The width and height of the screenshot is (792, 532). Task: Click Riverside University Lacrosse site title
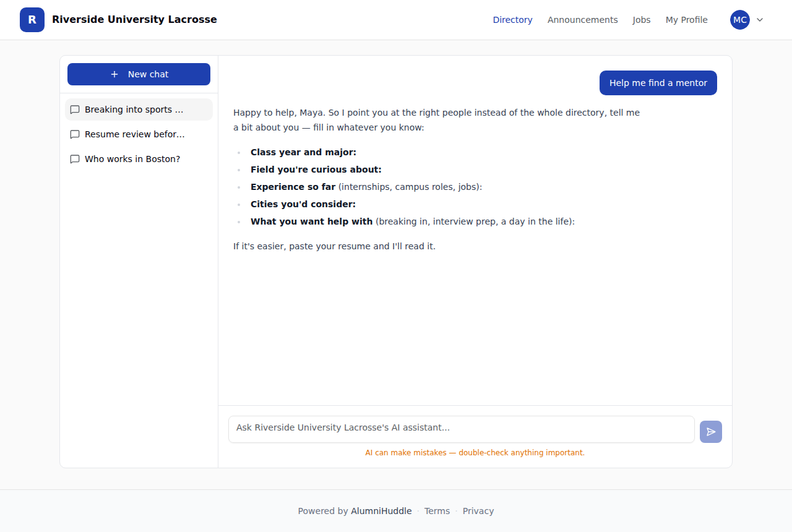coord(134,19)
